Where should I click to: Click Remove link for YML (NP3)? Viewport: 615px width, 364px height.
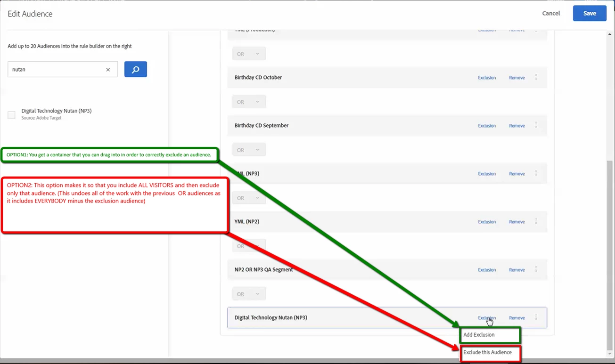click(517, 174)
